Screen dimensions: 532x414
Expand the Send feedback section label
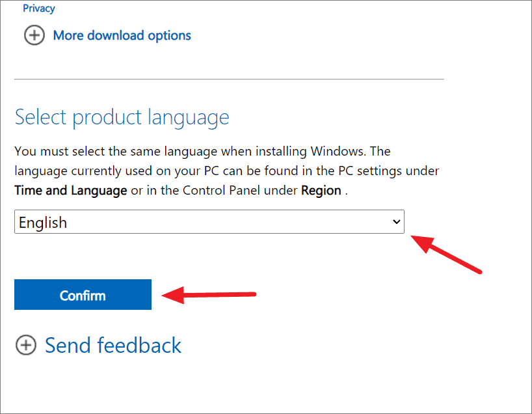point(113,346)
